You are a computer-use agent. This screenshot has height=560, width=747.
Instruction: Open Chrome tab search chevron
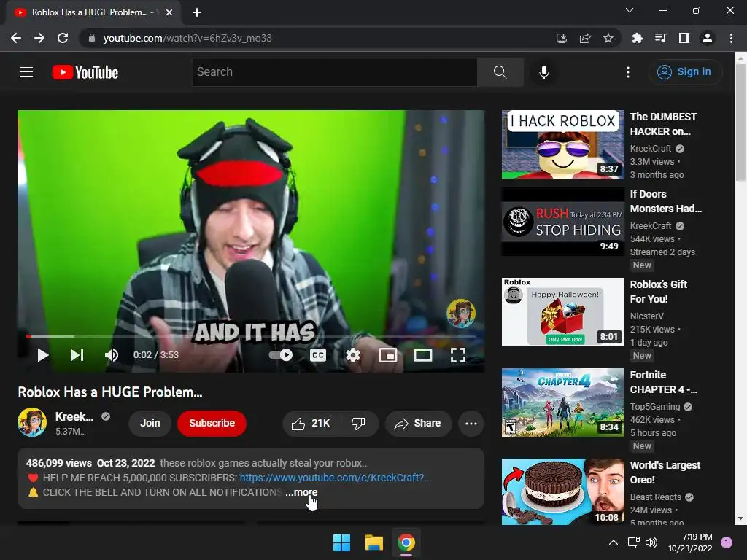(630, 10)
